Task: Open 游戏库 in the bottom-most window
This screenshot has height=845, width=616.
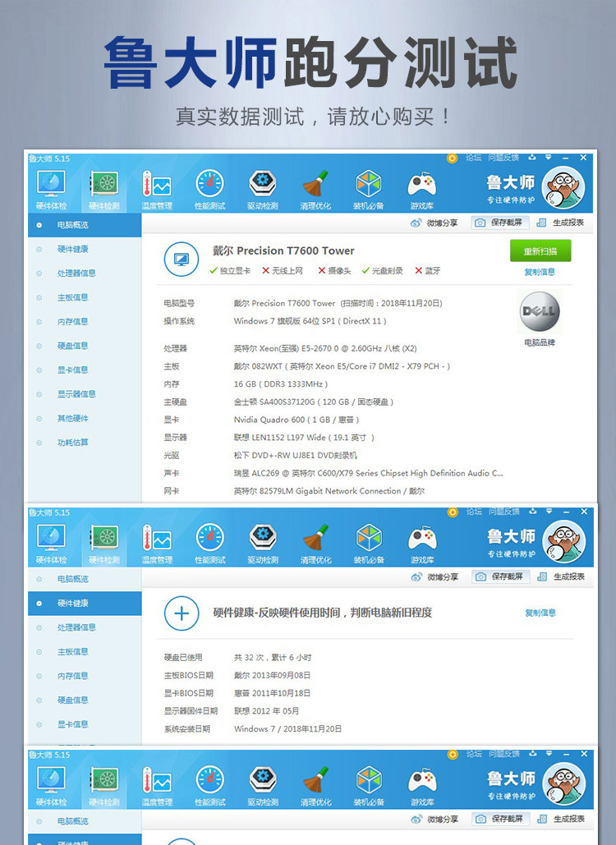Action: (422, 786)
